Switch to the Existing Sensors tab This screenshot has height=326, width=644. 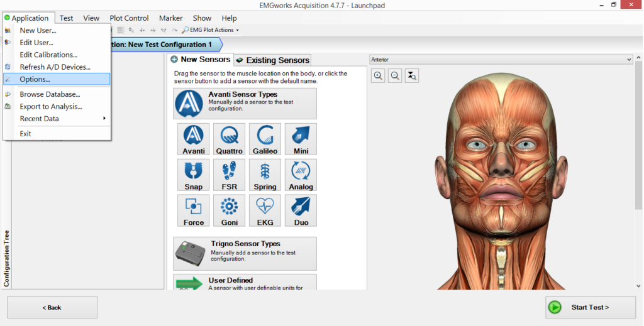tap(273, 60)
